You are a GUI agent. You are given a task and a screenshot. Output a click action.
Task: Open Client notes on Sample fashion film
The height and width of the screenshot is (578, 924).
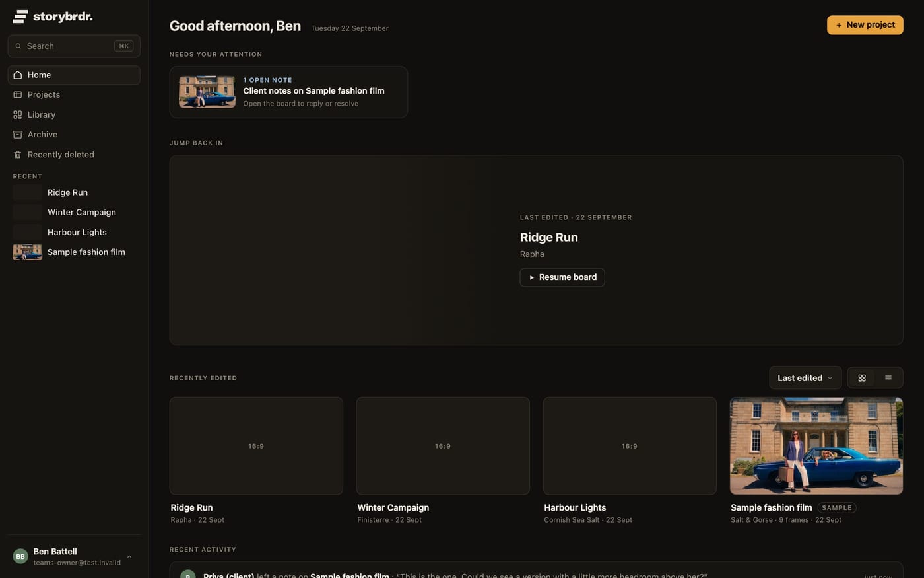(288, 92)
